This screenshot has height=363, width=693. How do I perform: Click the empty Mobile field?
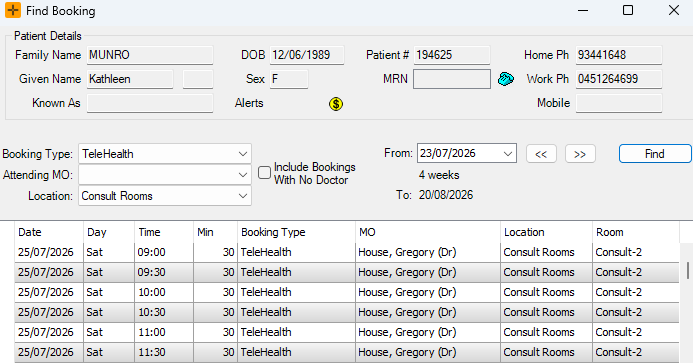point(619,103)
